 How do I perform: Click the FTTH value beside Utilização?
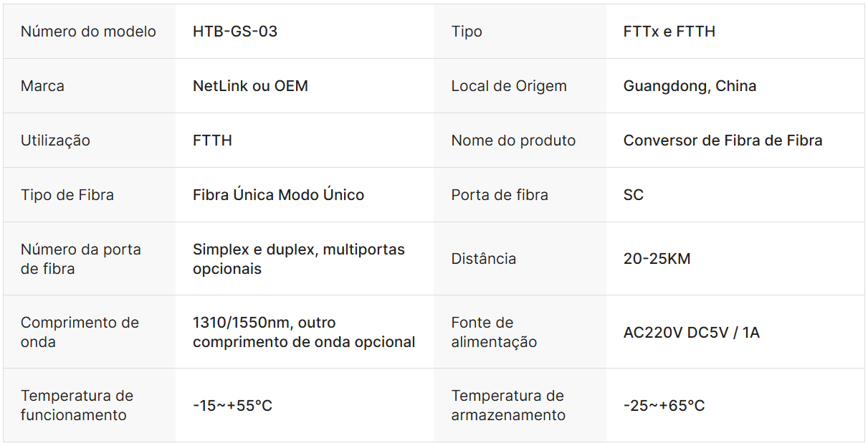212,141
